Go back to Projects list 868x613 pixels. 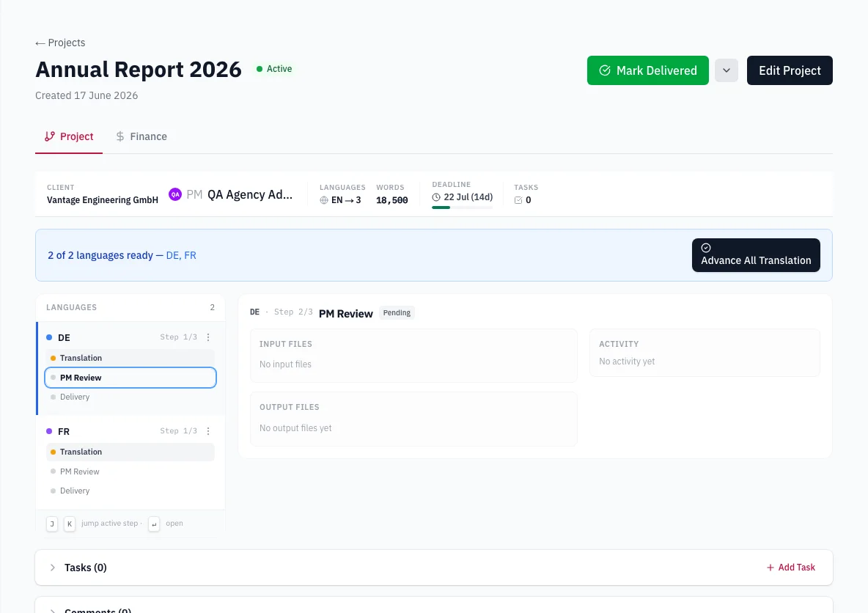(60, 43)
